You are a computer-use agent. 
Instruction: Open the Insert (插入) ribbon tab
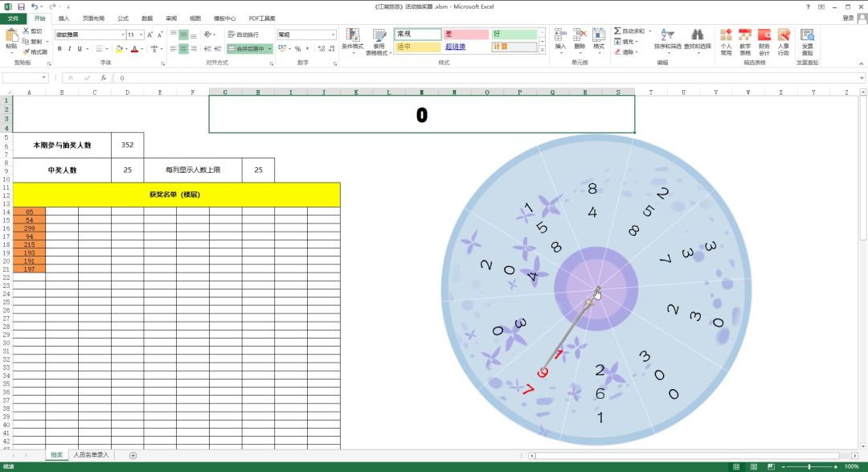click(x=64, y=18)
